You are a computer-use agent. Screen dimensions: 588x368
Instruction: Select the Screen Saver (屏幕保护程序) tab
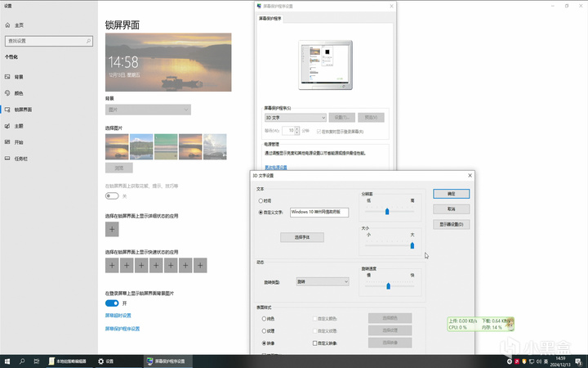tap(270, 18)
